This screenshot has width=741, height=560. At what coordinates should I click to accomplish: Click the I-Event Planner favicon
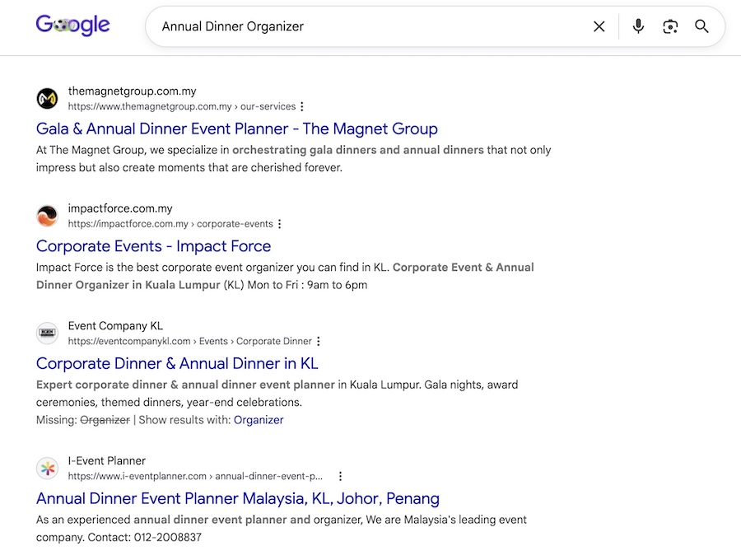[x=47, y=469]
